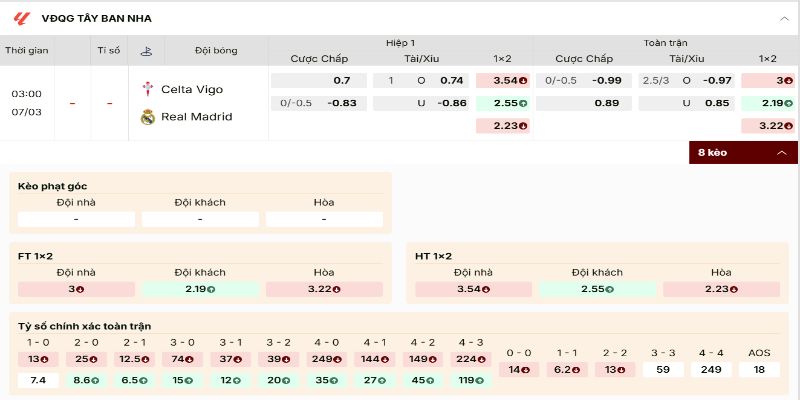Choose correct score 4-3 odds 224
This screenshot has height=400, width=800.
[x=471, y=359]
